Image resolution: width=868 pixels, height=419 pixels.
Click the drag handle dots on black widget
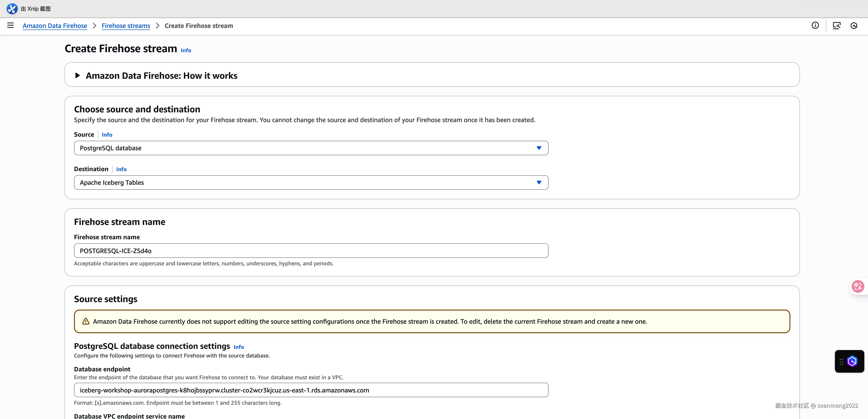pos(841,361)
